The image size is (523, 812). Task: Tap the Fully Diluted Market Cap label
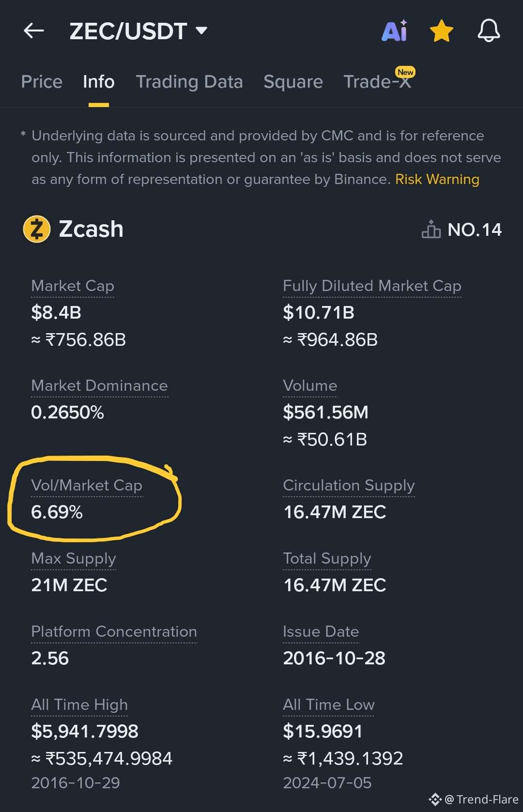point(372,286)
